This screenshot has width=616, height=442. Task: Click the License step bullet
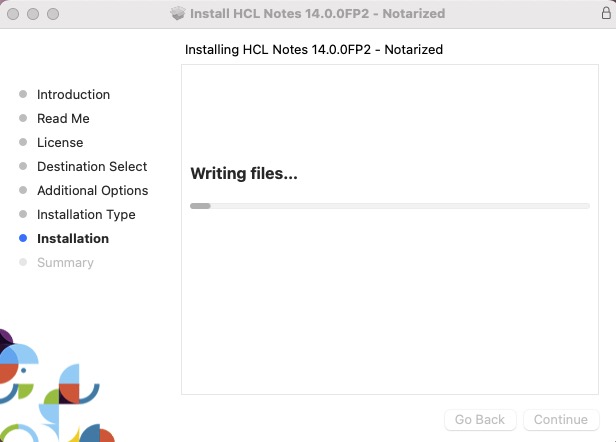(23, 143)
